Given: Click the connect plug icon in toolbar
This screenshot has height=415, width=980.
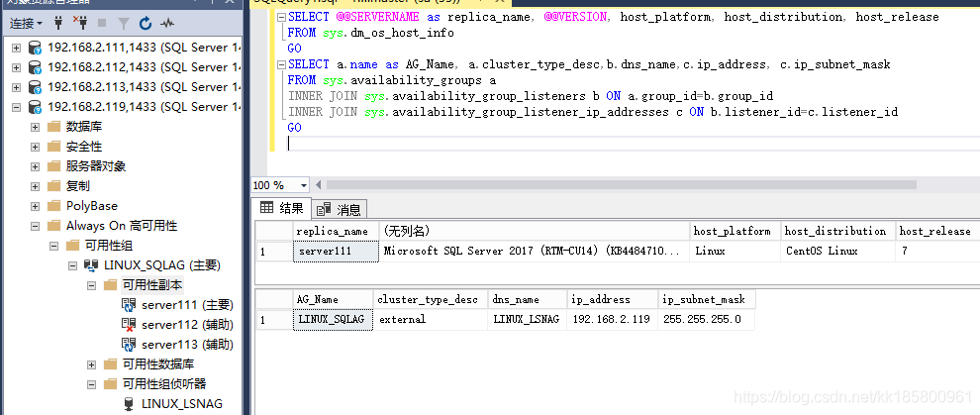Looking at the screenshot, I should pos(58,24).
